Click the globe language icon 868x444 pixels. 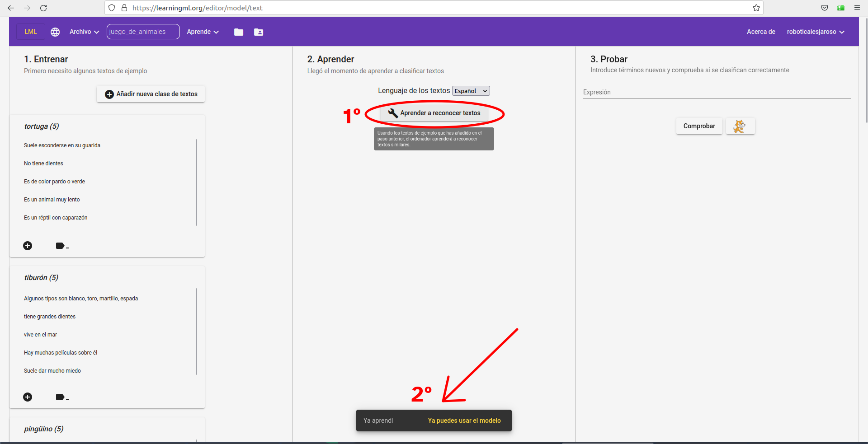tap(55, 32)
